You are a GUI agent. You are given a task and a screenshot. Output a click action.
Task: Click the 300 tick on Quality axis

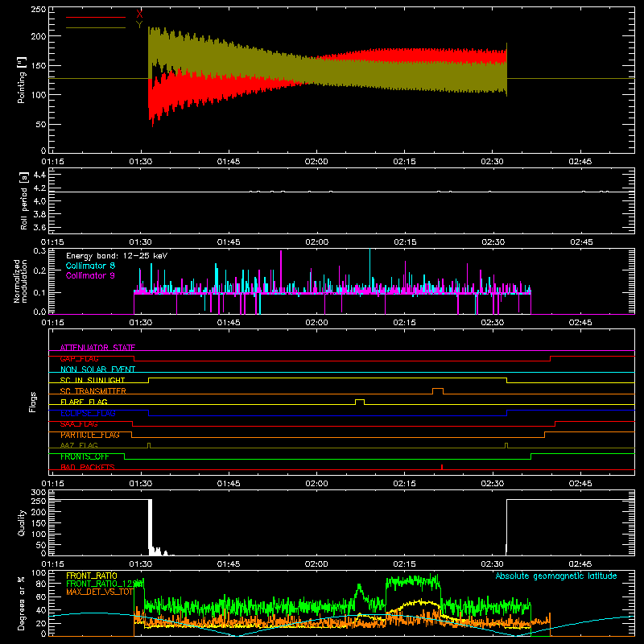click(39, 493)
